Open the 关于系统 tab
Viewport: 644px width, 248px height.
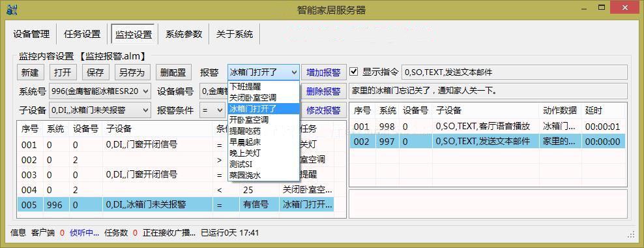pyautogui.click(x=235, y=34)
